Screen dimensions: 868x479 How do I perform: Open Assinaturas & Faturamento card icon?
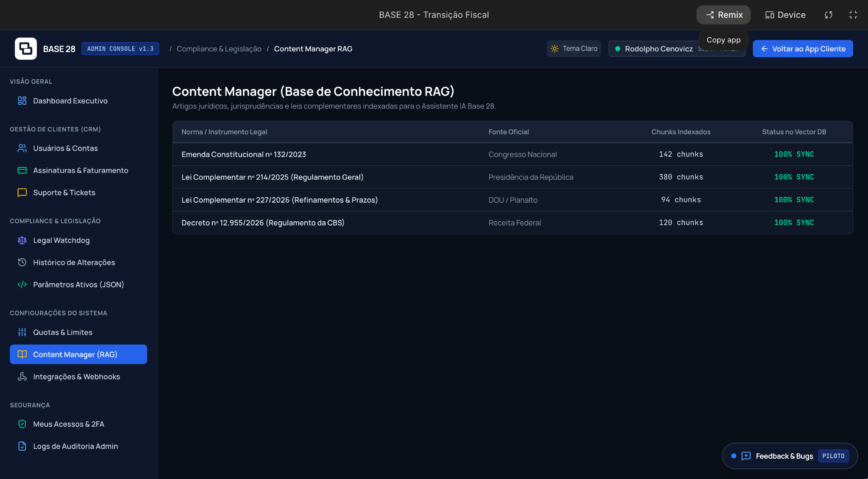point(22,170)
